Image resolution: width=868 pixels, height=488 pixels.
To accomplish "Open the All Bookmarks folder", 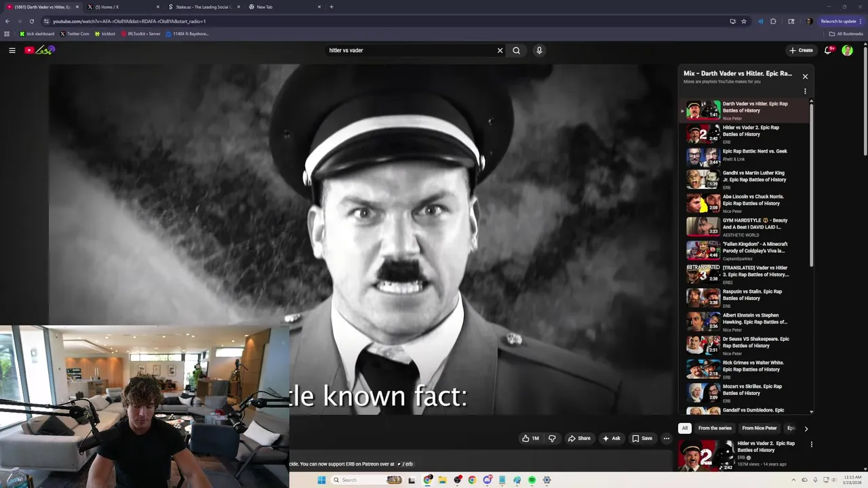I will (846, 34).
